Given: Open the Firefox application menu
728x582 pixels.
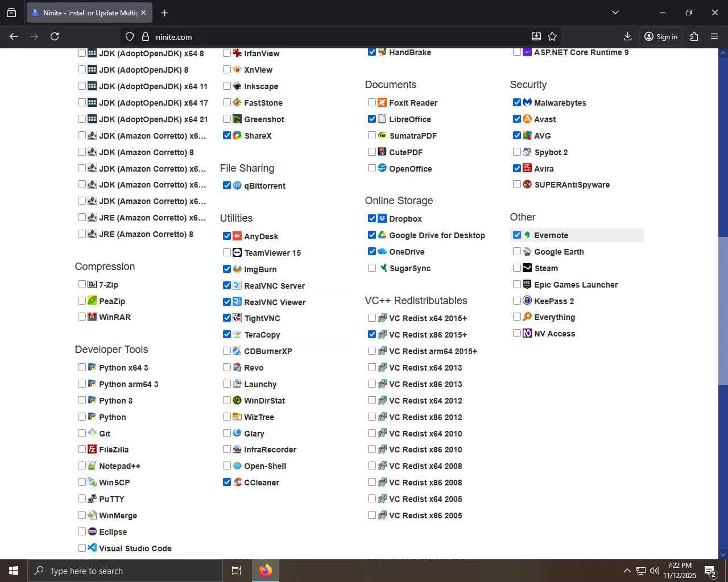Looking at the screenshot, I should point(714,36).
